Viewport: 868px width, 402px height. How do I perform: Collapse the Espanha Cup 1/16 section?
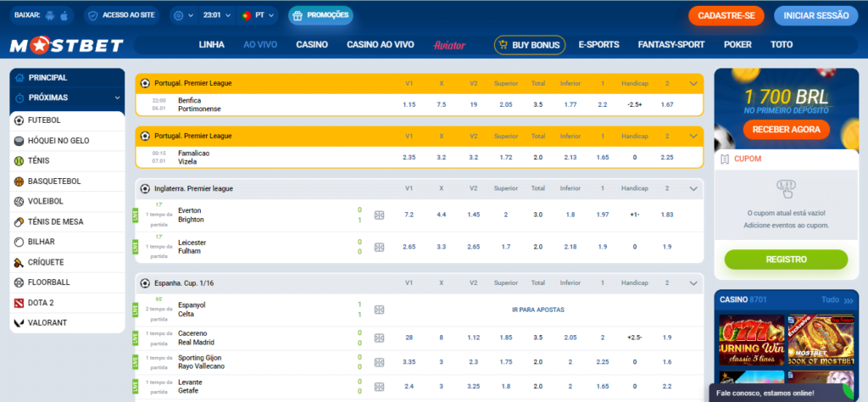point(693,282)
